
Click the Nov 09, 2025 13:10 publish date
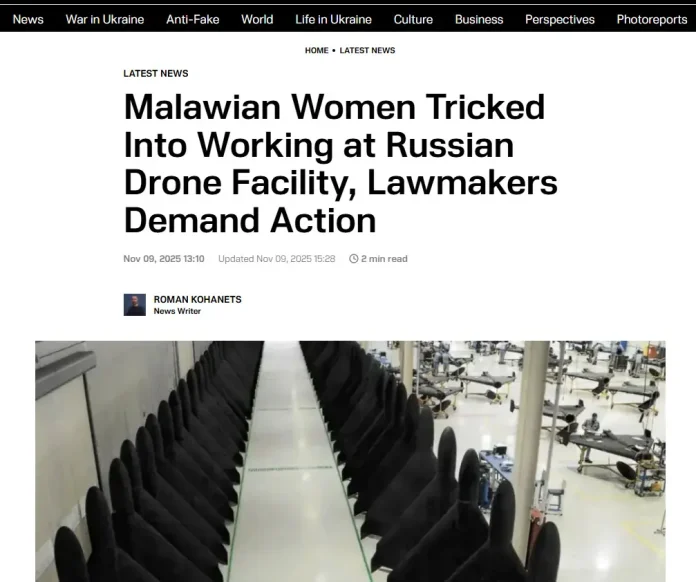pos(164,259)
